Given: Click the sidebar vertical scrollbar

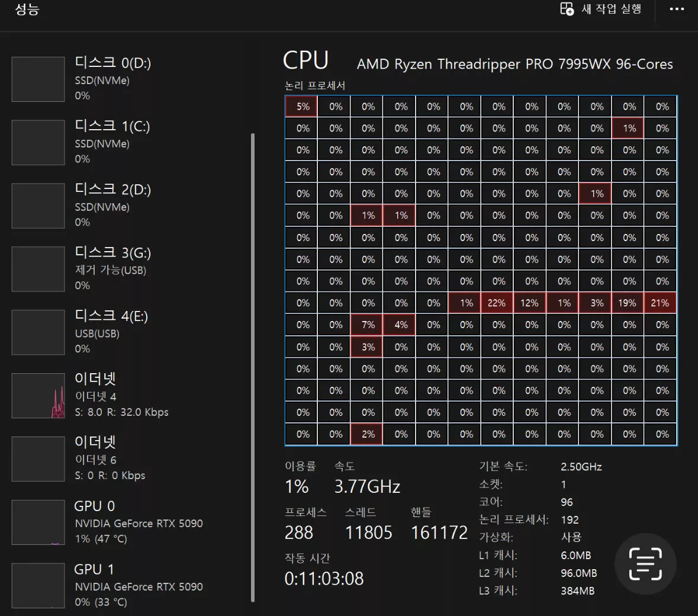Looking at the screenshot, I should coord(253,367).
